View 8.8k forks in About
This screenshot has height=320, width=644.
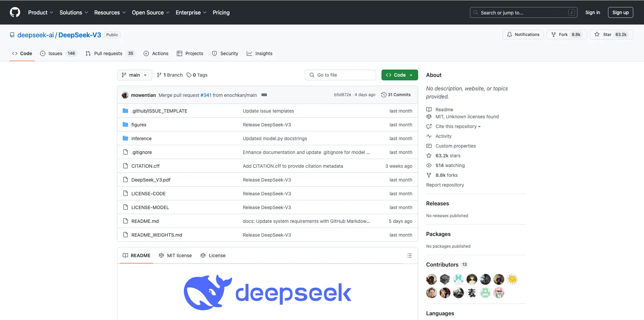(442, 175)
